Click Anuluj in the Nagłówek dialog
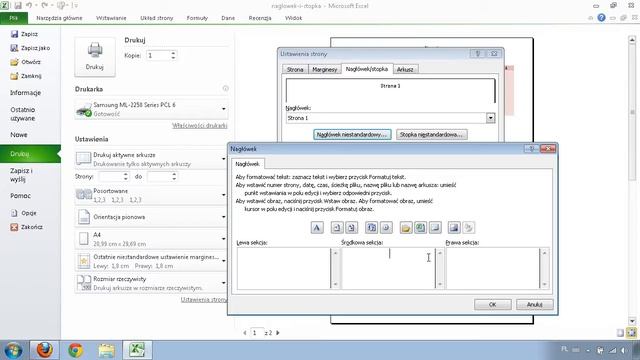Viewport: 640px width, 360px height. click(534, 304)
